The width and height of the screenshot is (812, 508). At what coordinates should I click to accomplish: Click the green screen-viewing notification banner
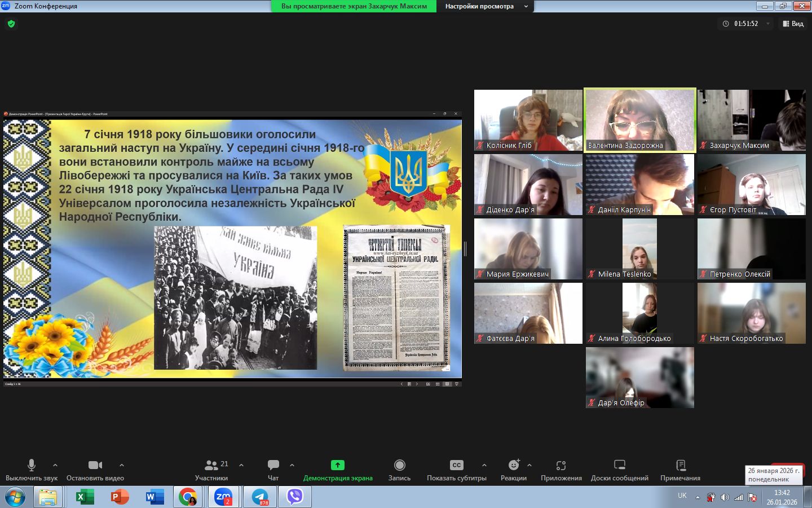354,6
